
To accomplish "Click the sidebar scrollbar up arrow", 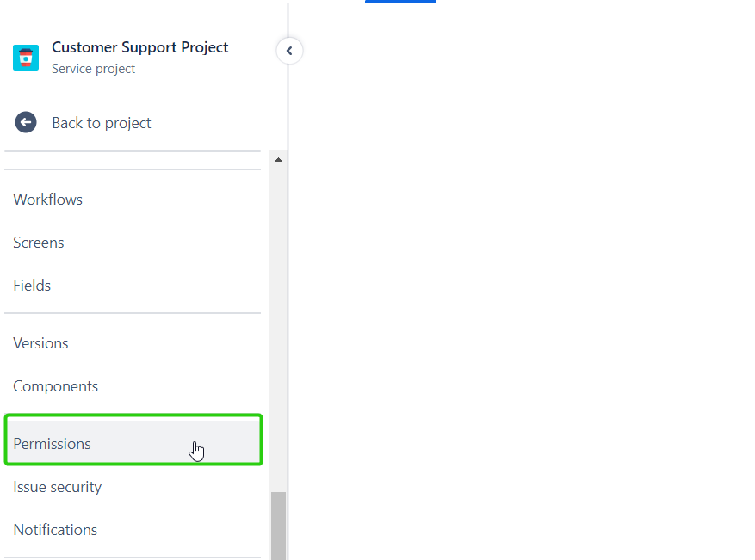I will coord(278,159).
